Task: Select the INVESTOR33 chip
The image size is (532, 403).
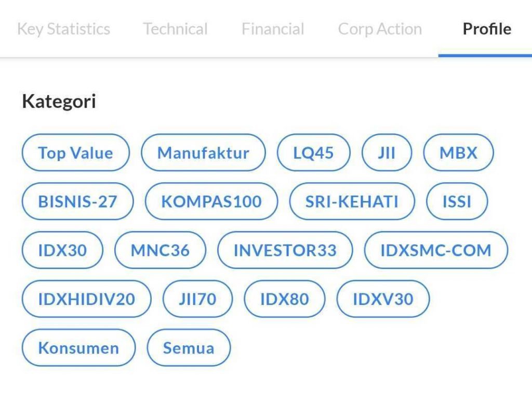Action: (x=285, y=250)
